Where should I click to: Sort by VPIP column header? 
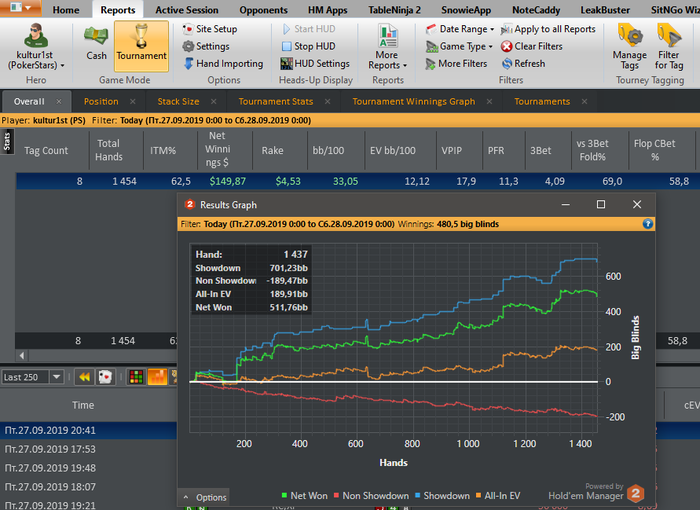coord(459,150)
